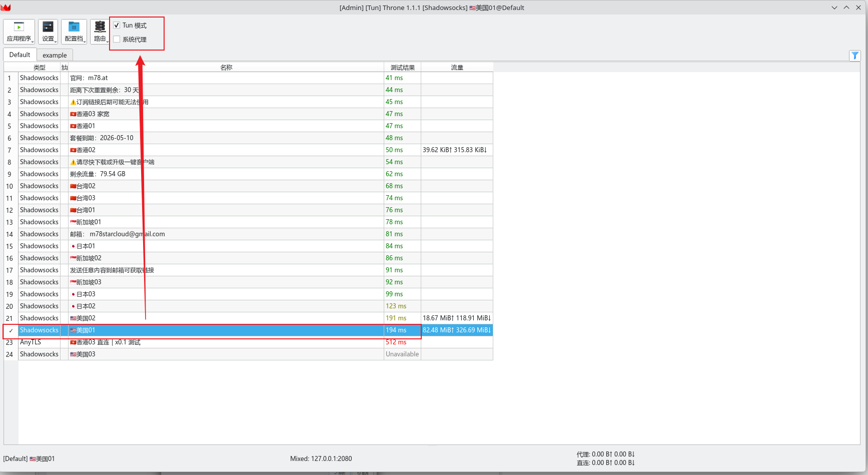Sort by the 名称 column header

(226, 67)
